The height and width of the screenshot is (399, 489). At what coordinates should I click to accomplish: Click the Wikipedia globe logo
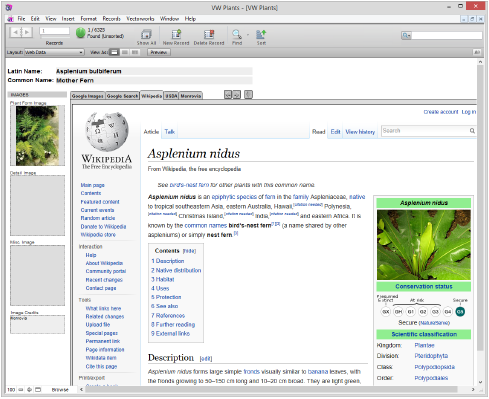(107, 132)
